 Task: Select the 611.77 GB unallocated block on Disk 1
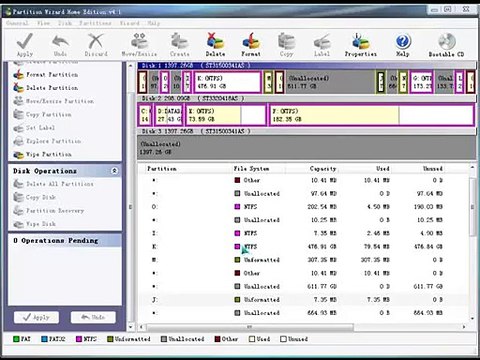point(330,82)
